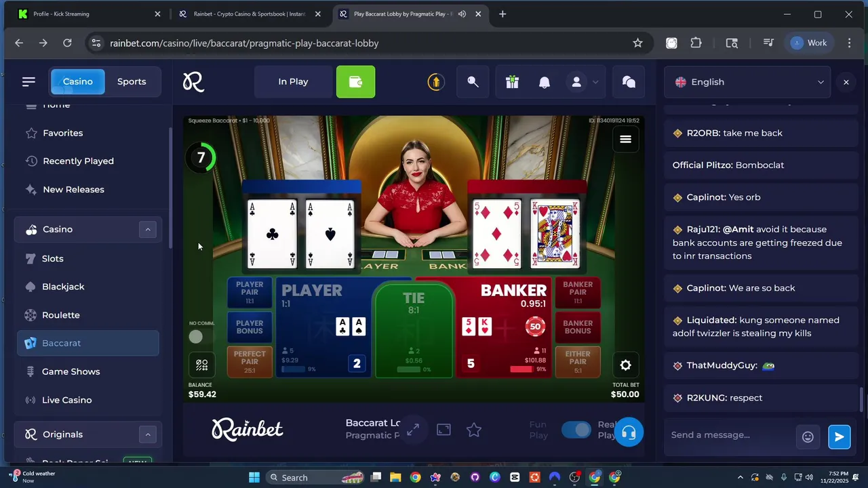
Task: Open the English language dropdown
Action: click(x=747, y=82)
